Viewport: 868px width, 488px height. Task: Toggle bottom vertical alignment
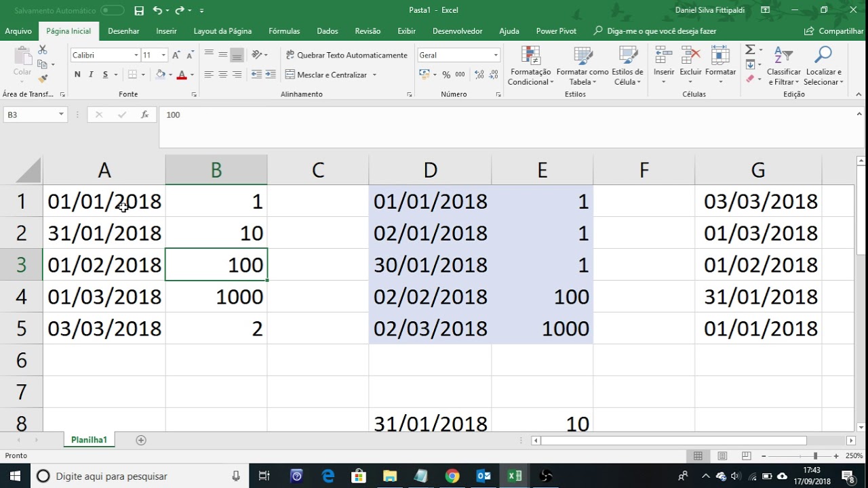(237, 55)
